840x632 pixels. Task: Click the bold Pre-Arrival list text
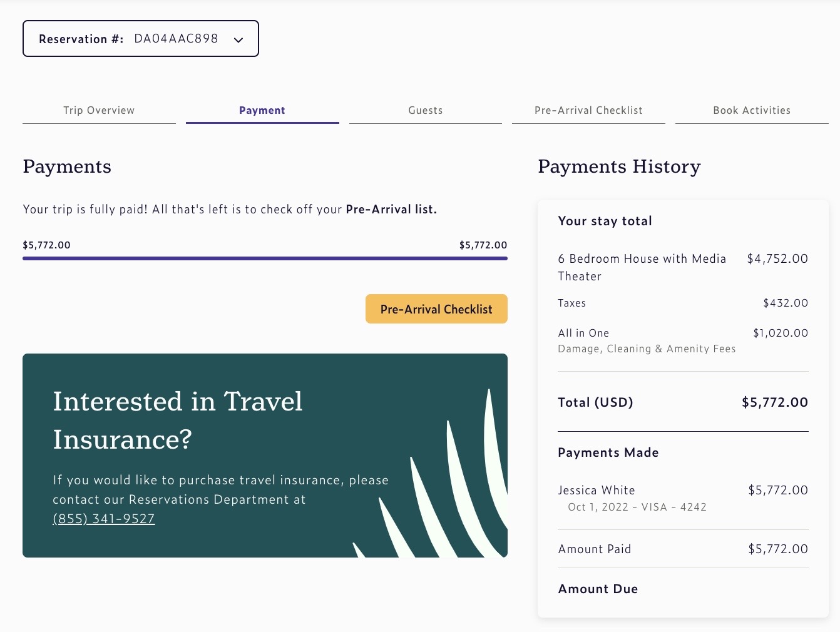point(391,210)
